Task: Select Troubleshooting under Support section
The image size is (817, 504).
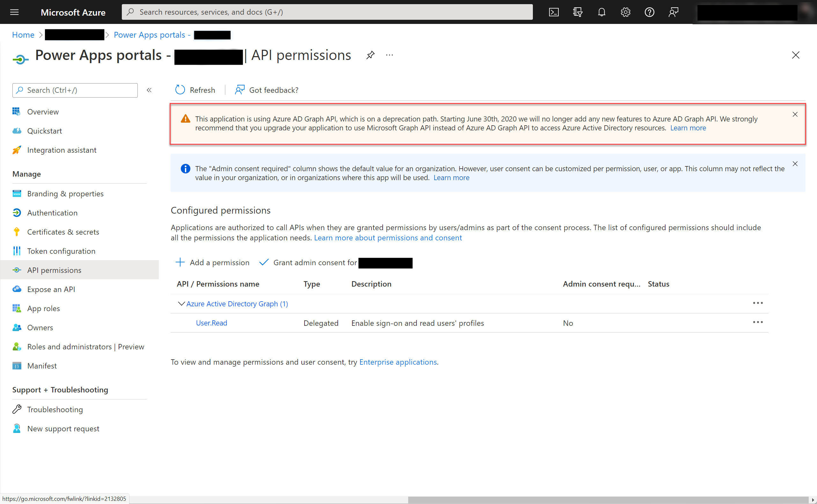Action: coord(55,409)
